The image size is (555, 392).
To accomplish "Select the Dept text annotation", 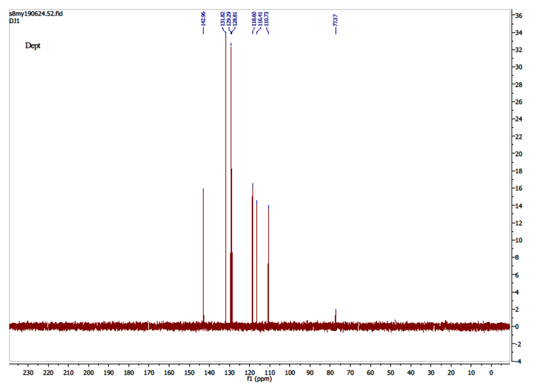I will (x=33, y=45).
